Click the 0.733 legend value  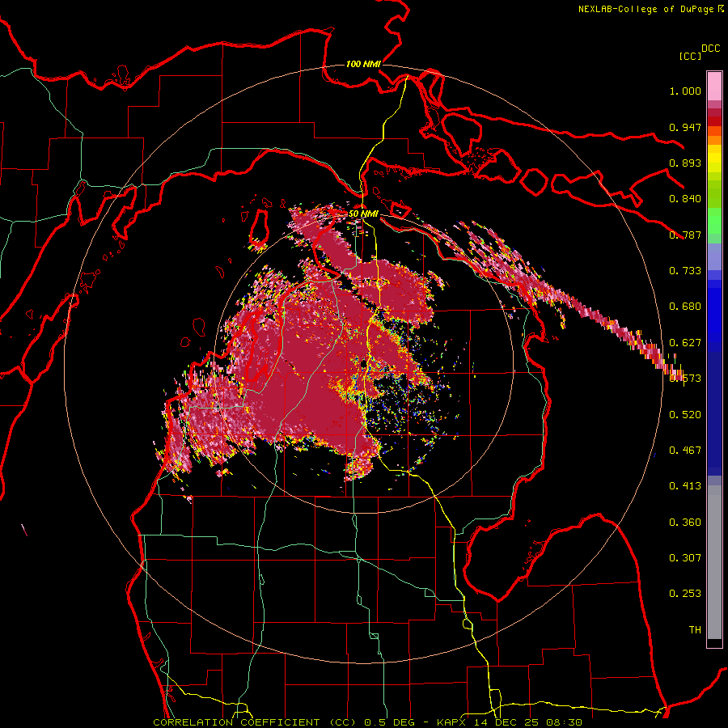coord(685,271)
